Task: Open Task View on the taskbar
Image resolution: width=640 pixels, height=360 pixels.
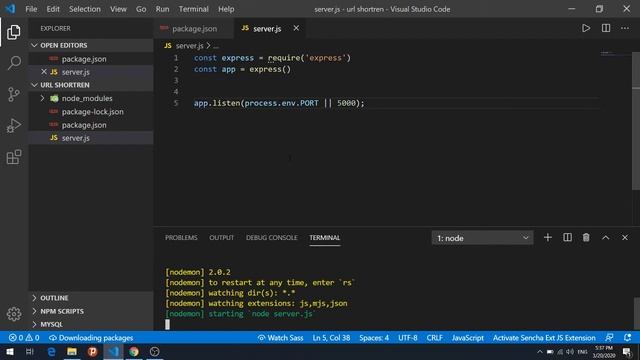Action: click(29, 351)
